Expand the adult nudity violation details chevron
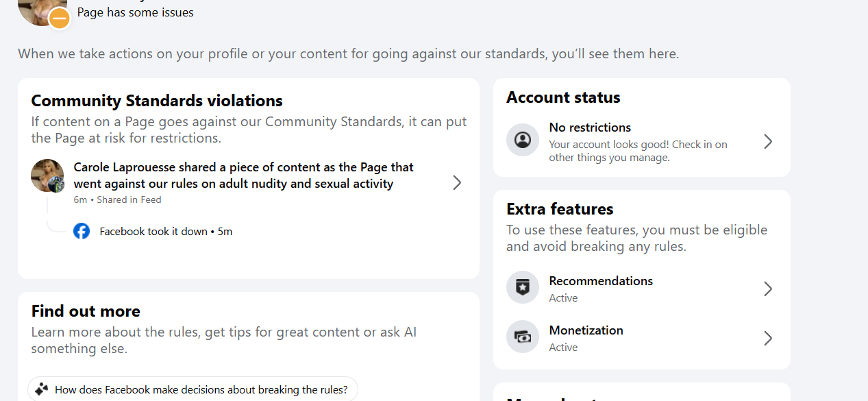Image resolution: width=868 pixels, height=401 pixels. coord(457,182)
